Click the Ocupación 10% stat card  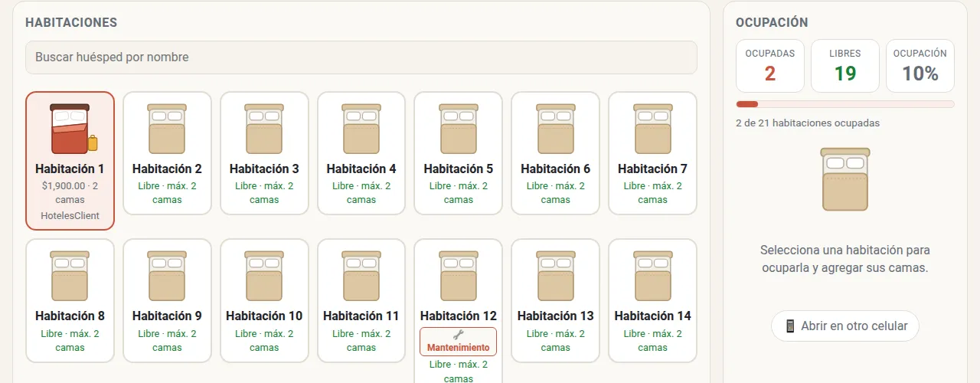[920, 66]
